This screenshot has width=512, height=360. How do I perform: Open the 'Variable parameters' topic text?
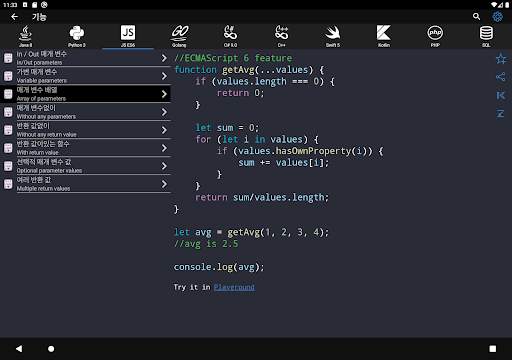coord(42,81)
